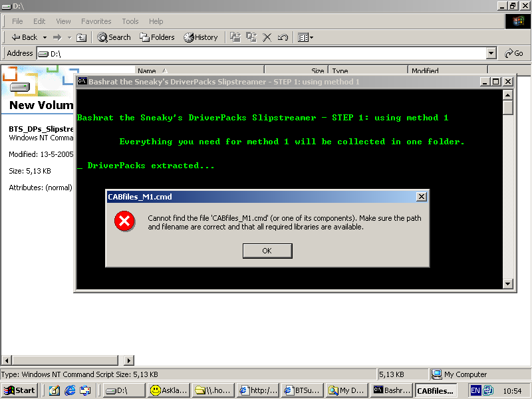Switch to the http:/... taskbar button

(258, 390)
